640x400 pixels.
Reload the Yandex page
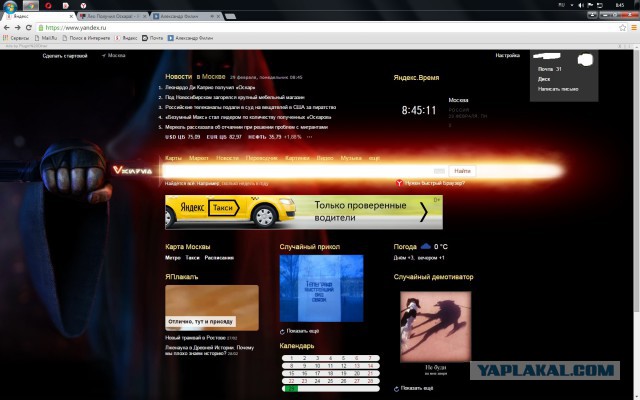coord(29,28)
